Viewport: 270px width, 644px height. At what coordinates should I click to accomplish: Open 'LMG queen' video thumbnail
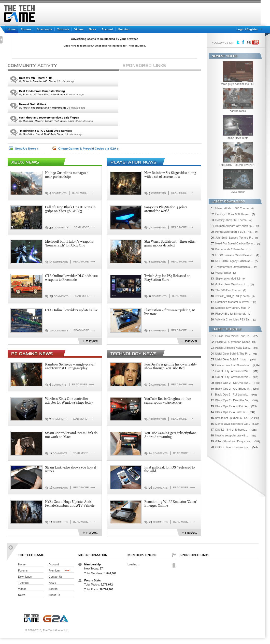tap(238, 179)
